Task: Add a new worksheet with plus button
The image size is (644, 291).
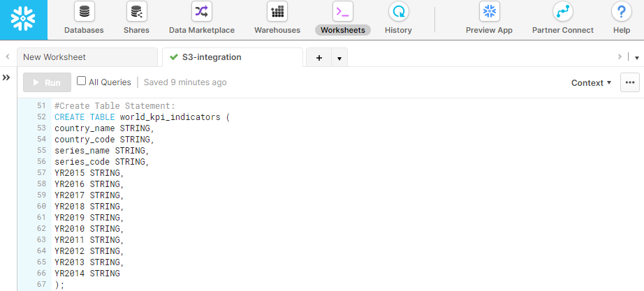Action: click(x=319, y=58)
